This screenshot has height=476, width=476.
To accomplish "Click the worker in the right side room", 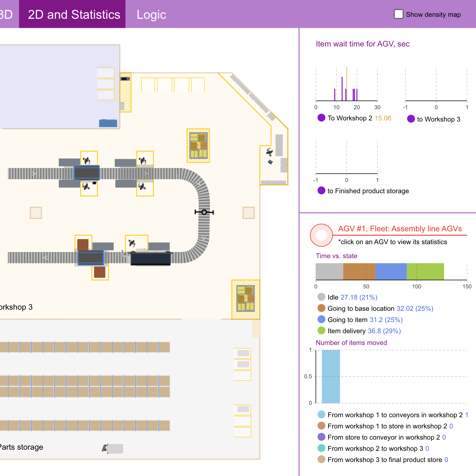I will point(269,152).
